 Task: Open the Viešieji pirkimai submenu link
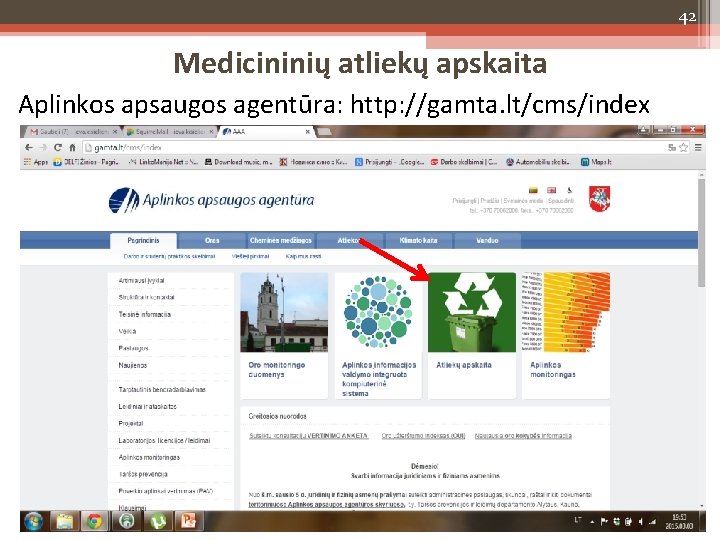click(250, 256)
